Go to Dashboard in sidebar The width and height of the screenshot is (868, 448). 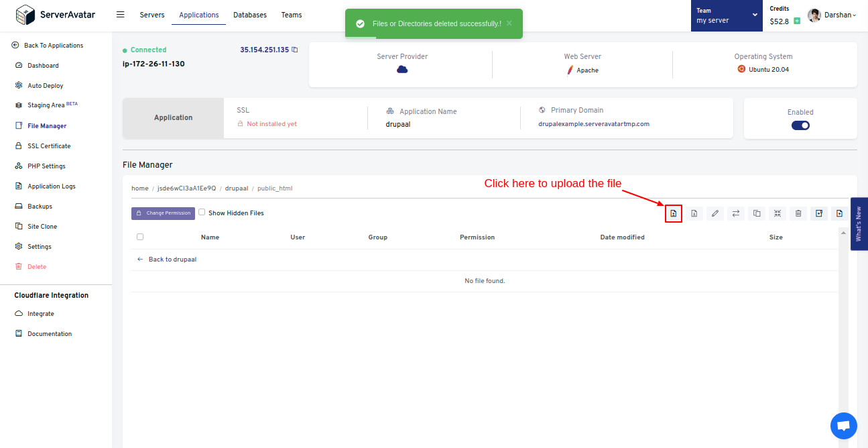coord(43,66)
